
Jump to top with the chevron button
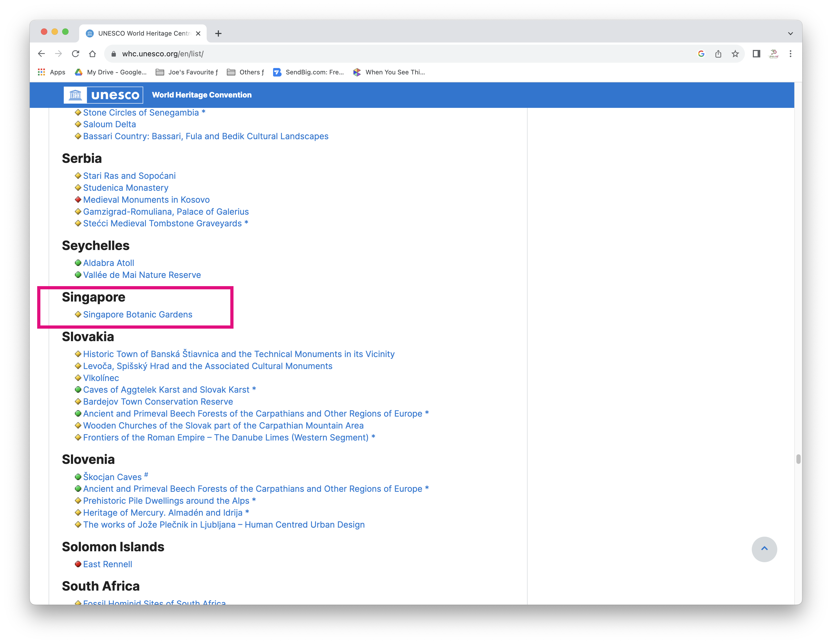pos(764,549)
